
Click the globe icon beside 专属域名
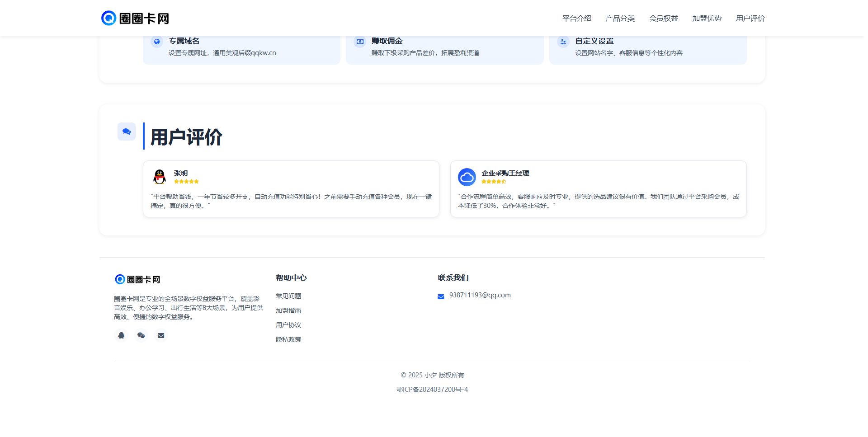156,42
